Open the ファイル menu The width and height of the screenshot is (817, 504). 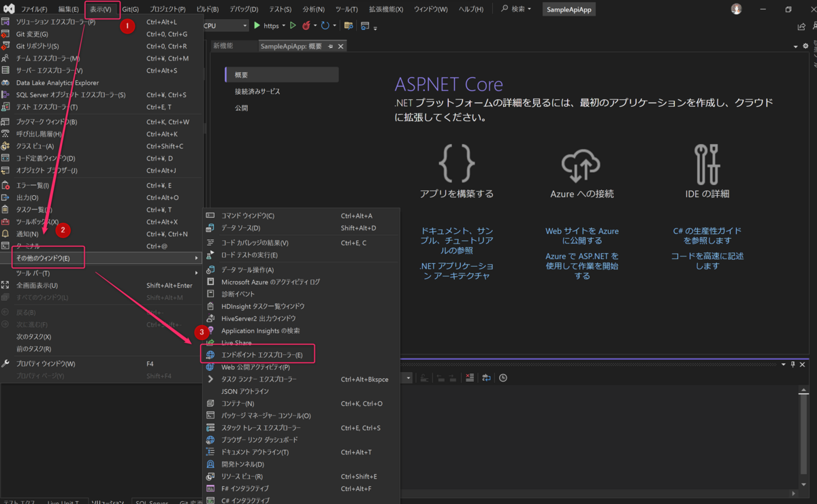tap(34, 10)
